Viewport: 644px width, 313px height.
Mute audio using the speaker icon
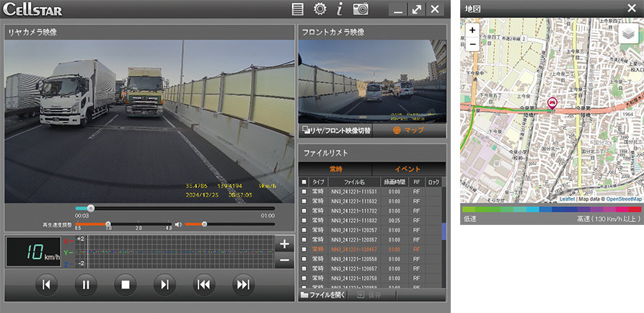coord(178,224)
